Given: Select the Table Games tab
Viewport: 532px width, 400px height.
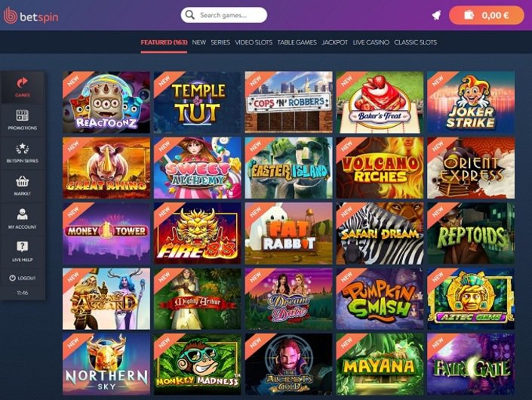Looking at the screenshot, I should 297,42.
